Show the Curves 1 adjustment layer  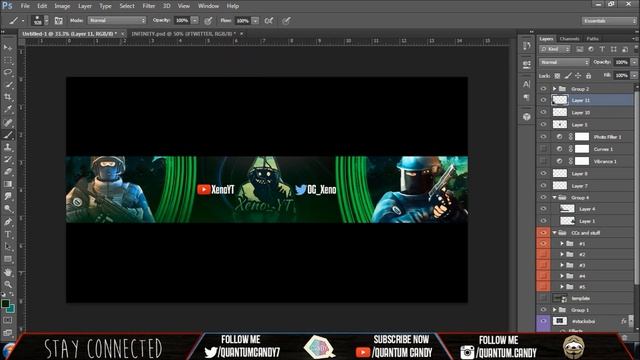543,149
